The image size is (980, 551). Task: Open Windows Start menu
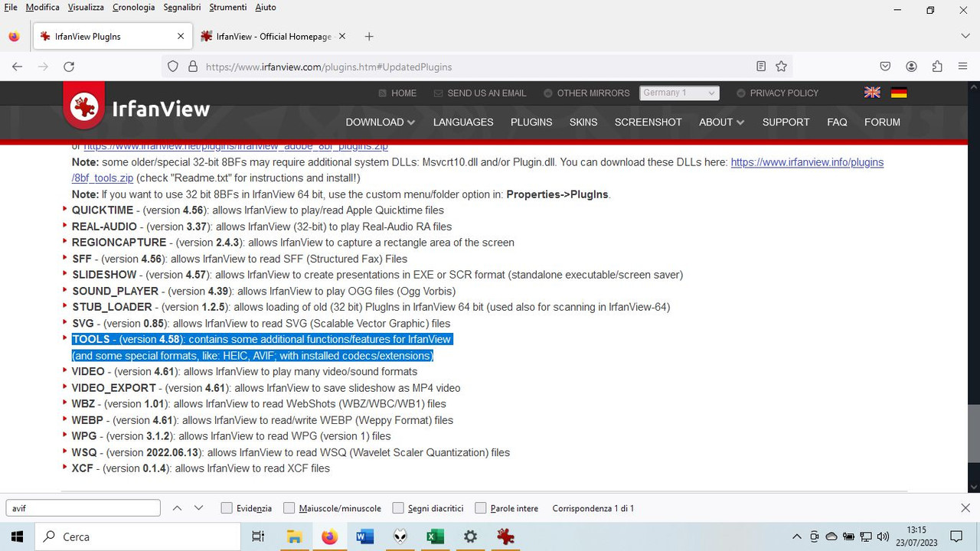click(17, 536)
